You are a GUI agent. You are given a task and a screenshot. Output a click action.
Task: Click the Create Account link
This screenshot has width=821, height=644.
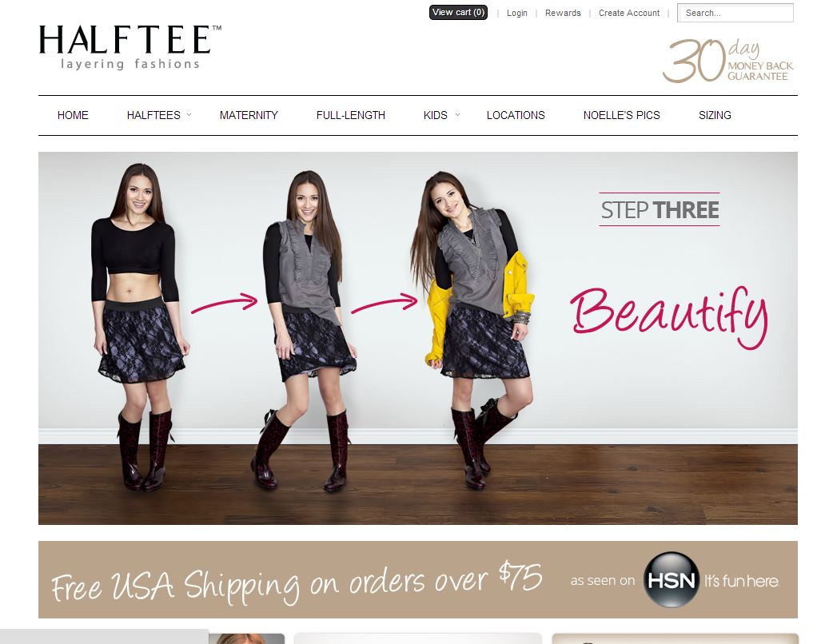pos(629,13)
